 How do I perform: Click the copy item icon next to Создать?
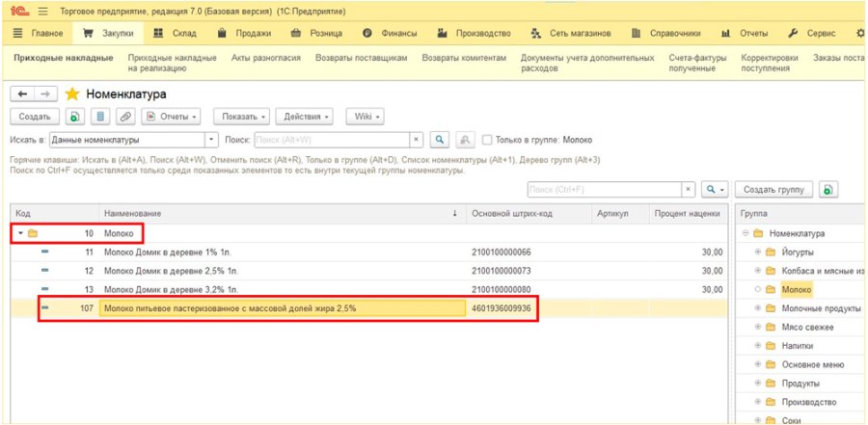(74, 117)
